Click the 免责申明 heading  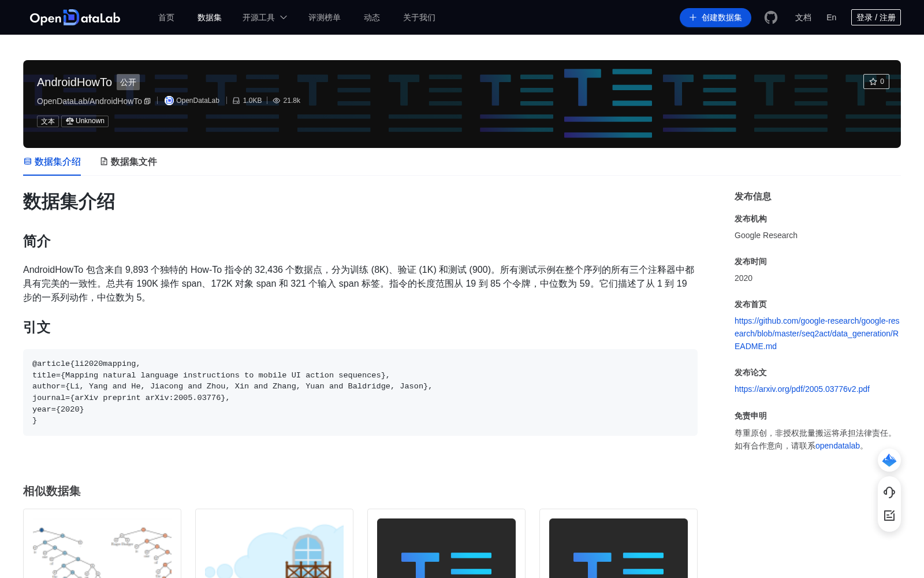(x=751, y=416)
